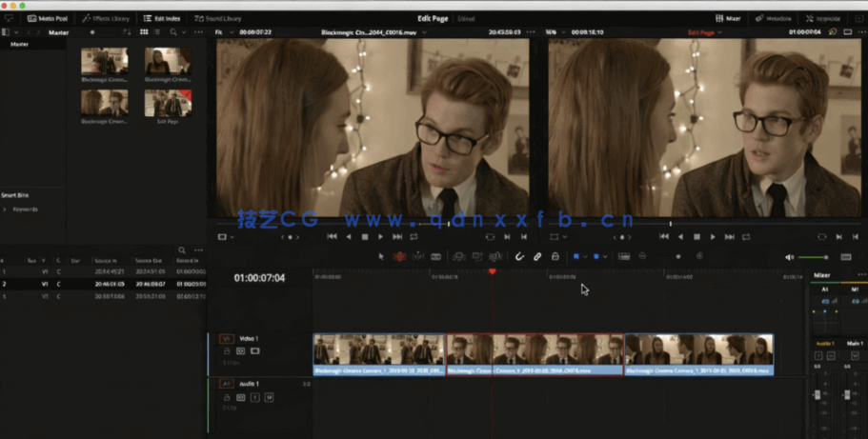Screen dimensions: 868x439
Task: Open Media Pool three-dot options menu
Action: 198,32
